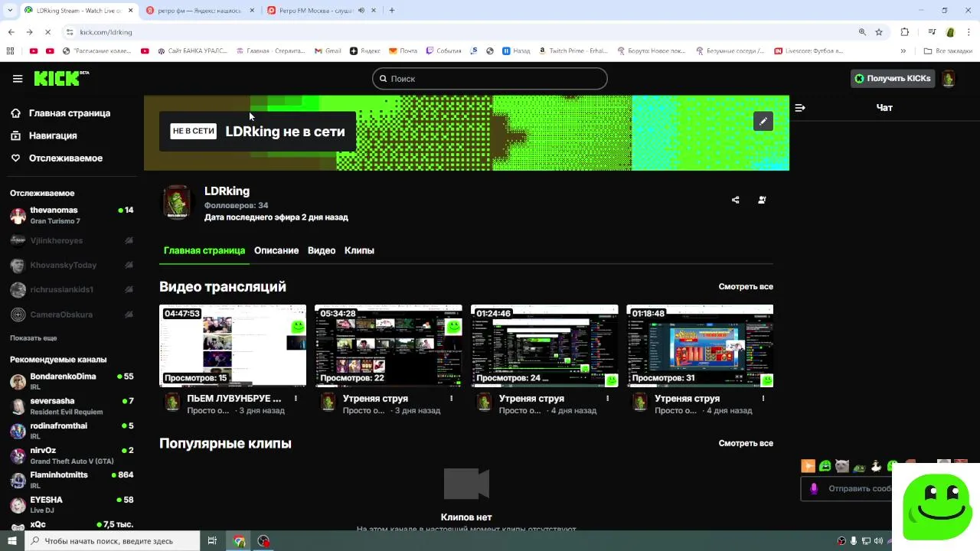Click system tray volume icon
Screen dimensions: 980x551
point(877,541)
